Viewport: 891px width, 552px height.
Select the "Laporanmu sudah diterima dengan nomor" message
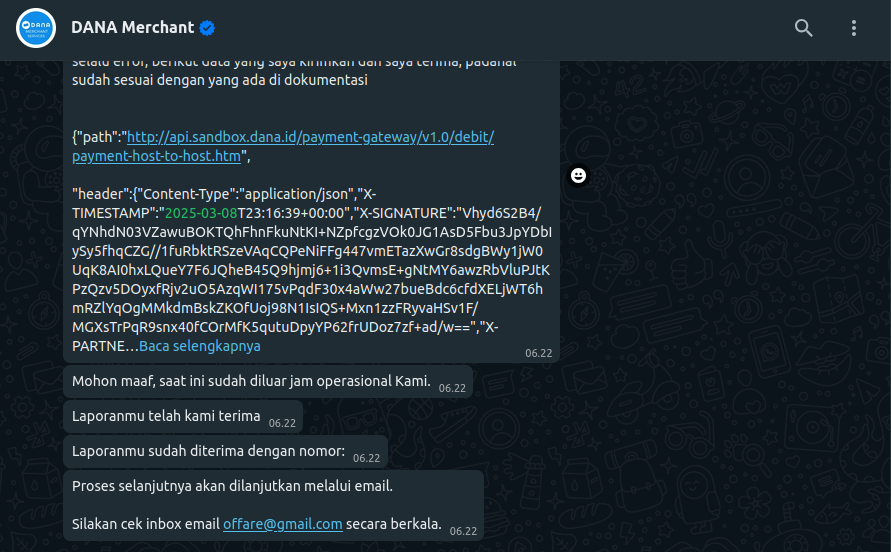point(208,451)
